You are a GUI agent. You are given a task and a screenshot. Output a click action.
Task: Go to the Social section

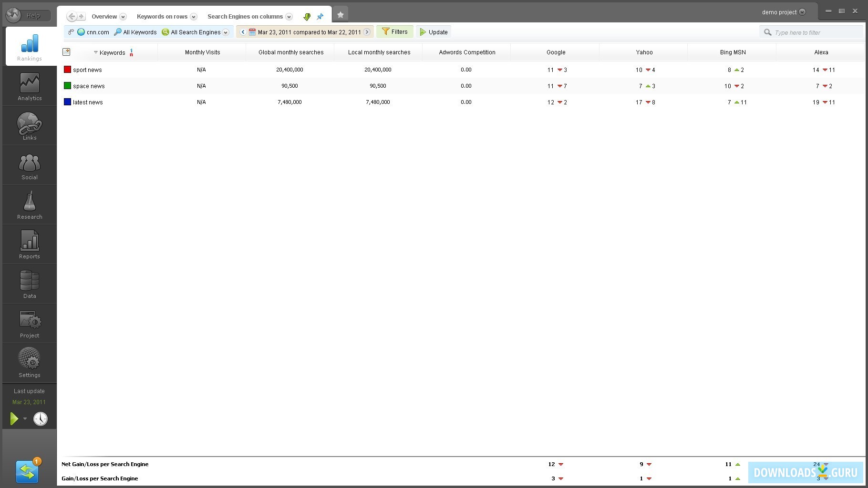pos(30,166)
